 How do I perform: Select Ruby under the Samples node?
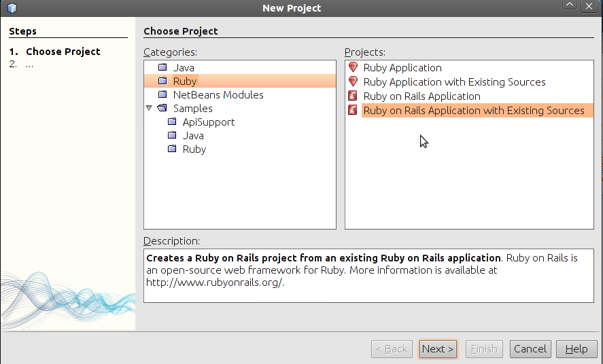pyautogui.click(x=194, y=149)
